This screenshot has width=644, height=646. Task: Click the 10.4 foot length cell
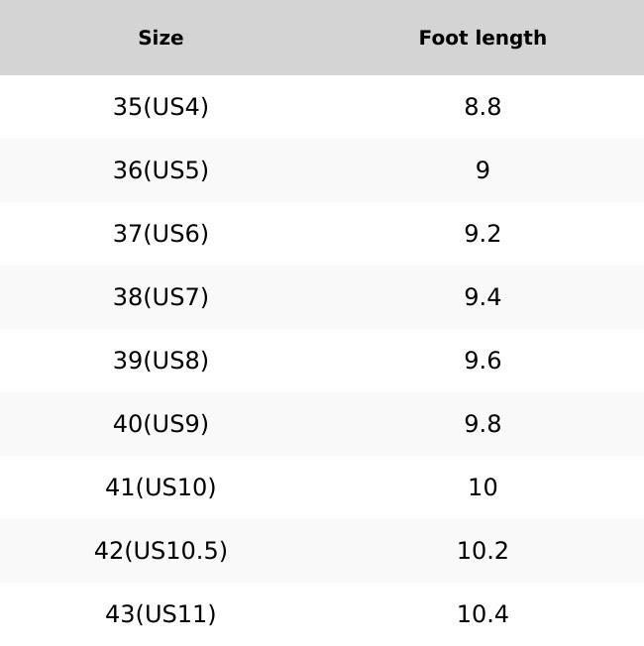coord(483,614)
